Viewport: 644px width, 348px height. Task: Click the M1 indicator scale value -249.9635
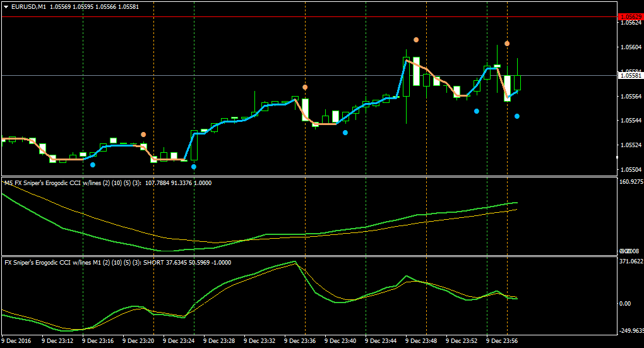click(x=631, y=331)
